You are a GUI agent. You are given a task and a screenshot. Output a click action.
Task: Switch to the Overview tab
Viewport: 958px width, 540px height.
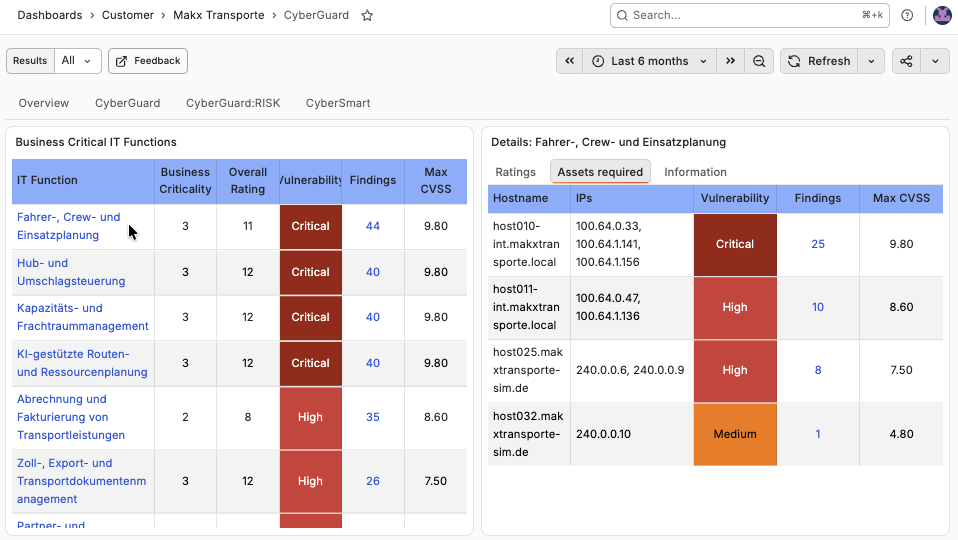(x=43, y=103)
